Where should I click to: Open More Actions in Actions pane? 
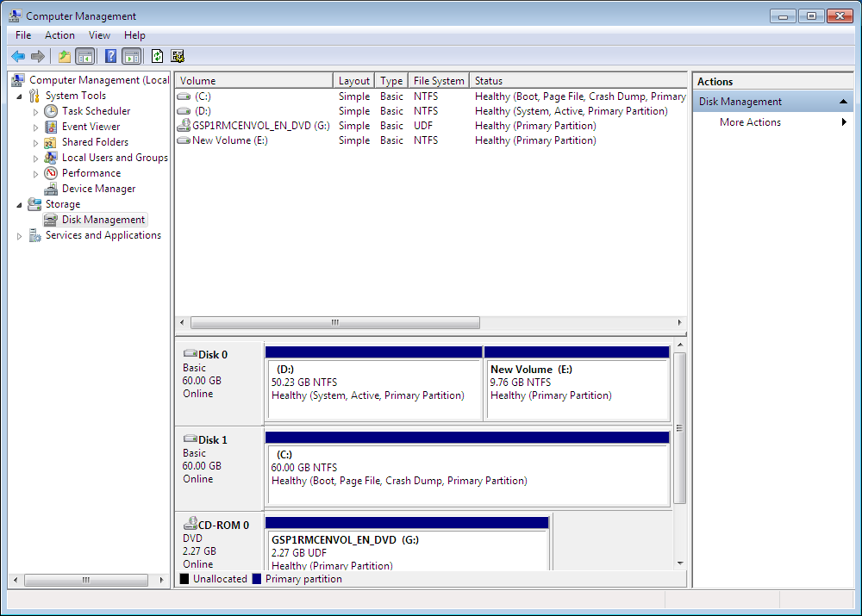(x=750, y=122)
